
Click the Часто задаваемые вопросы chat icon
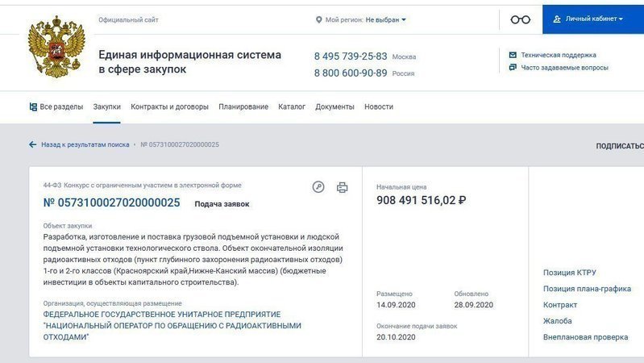[x=513, y=68]
